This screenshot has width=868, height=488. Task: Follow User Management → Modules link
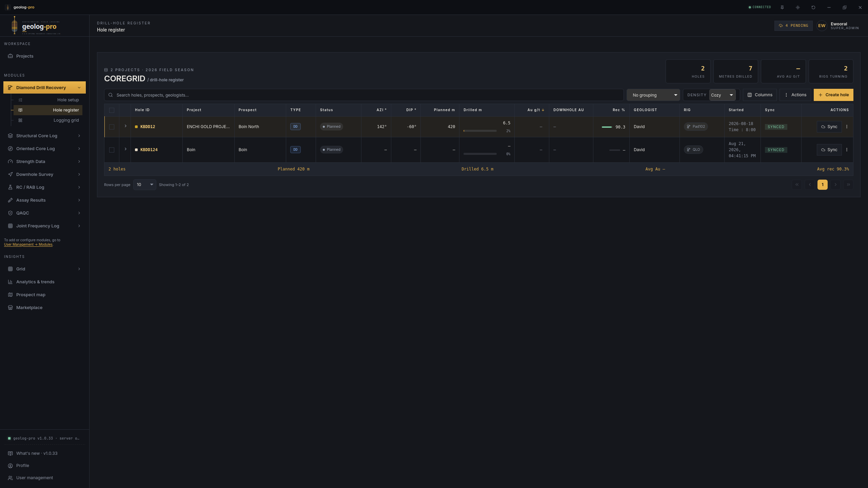tap(28, 245)
